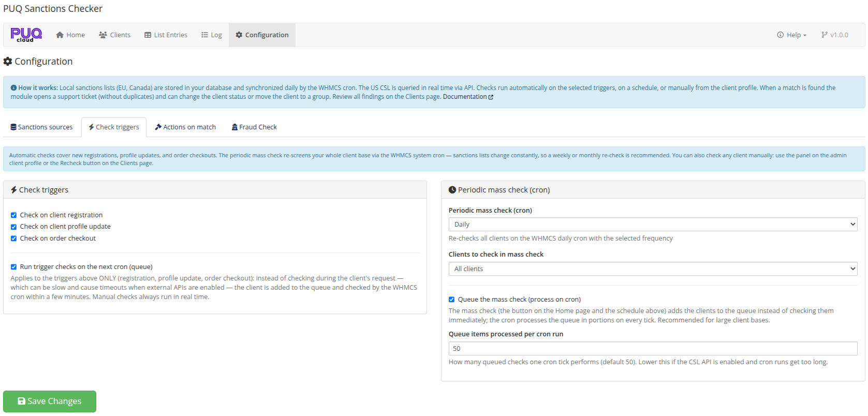Open the Log nav item
Screen dimensions: 868x416
(212, 35)
